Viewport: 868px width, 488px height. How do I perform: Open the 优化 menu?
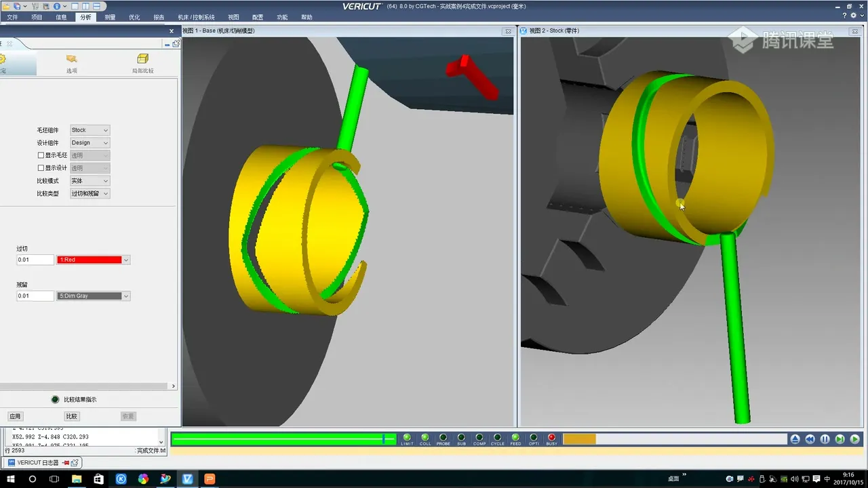click(134, 18)
